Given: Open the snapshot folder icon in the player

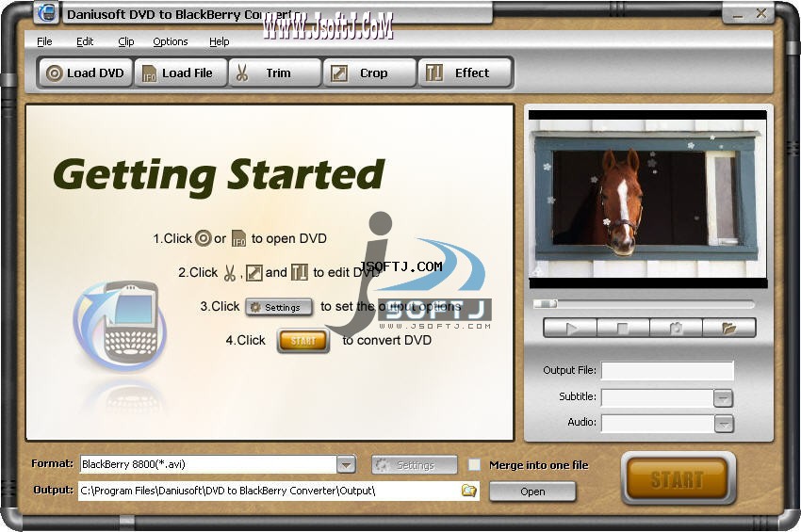Looking at the screenshot, I should tap(729, 328).
